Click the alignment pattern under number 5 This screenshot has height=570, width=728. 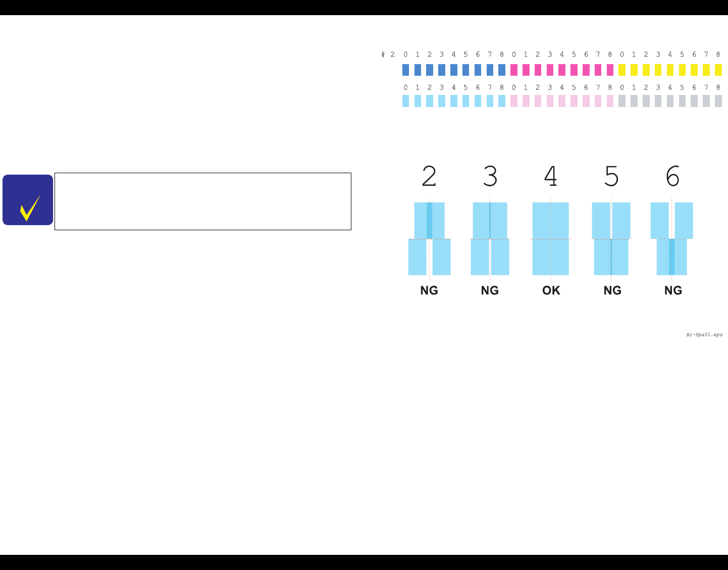coord(611,239)
